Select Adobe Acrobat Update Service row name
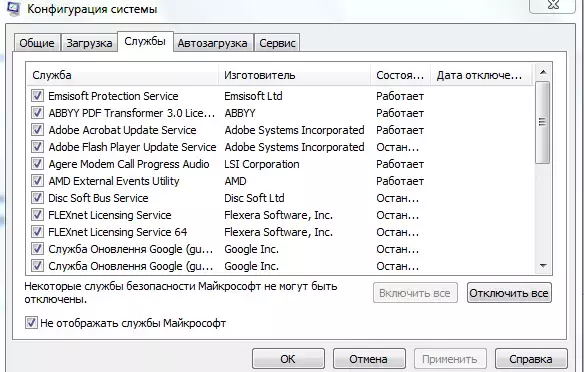 122,130
